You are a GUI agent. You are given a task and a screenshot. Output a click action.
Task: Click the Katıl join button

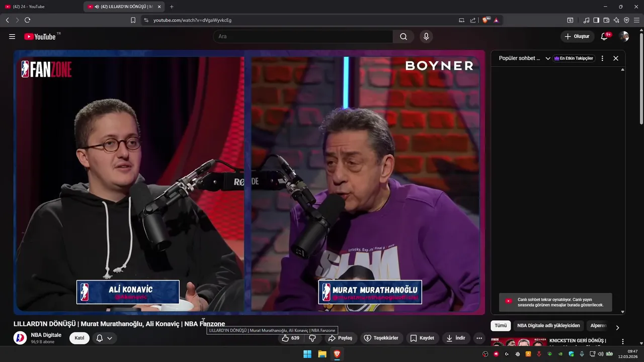click(79, 338)
